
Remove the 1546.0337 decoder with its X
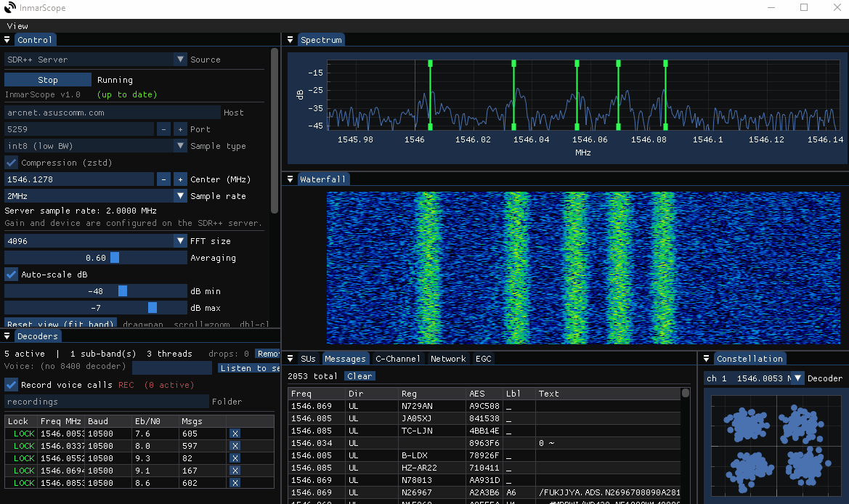[235, 446]
